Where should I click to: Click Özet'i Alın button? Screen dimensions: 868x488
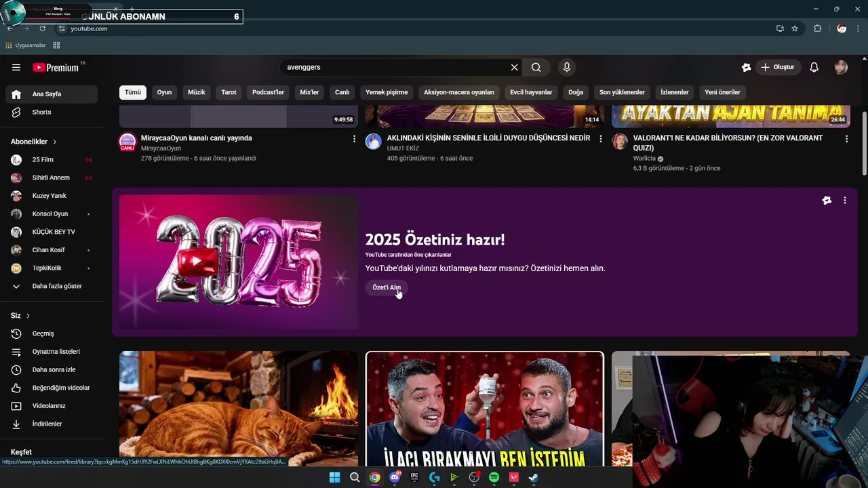click(x=387, y=287)
